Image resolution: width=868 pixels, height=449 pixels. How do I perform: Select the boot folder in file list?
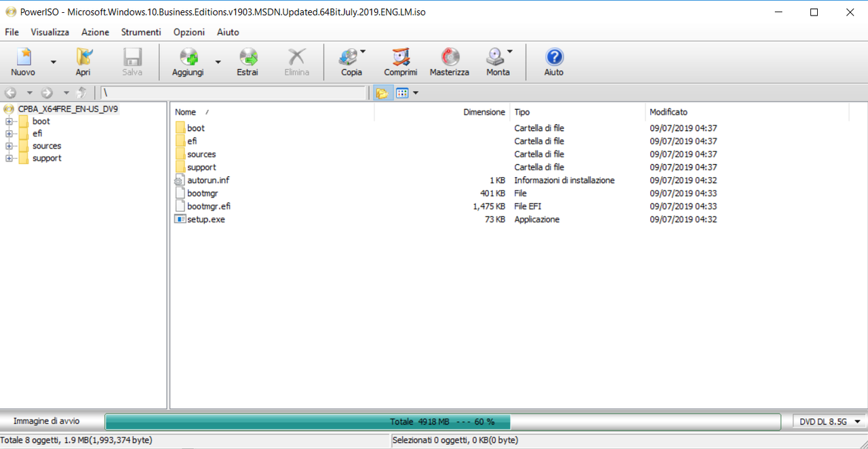(195, 128)
